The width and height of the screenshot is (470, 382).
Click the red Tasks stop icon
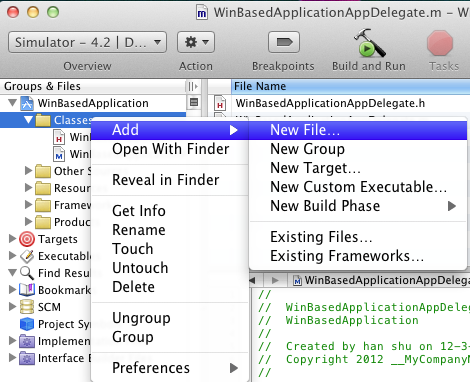[440, 43]
